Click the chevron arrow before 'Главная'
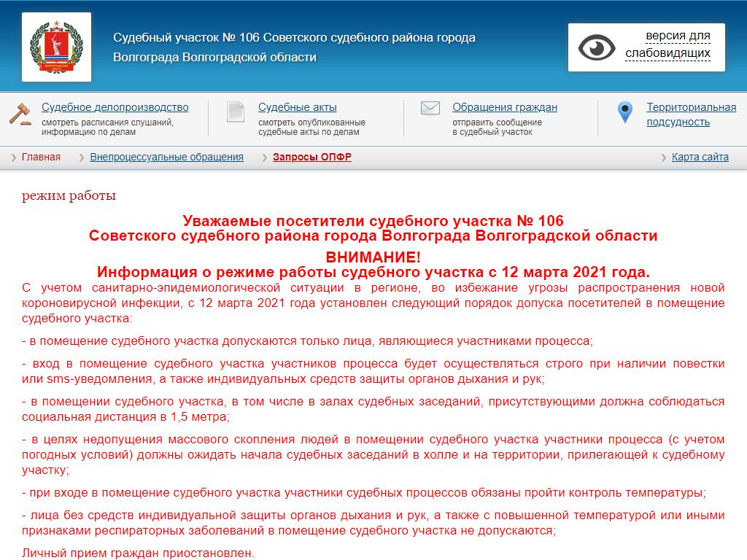The width and height of the screenshot is (747, 560). (14, 157)
